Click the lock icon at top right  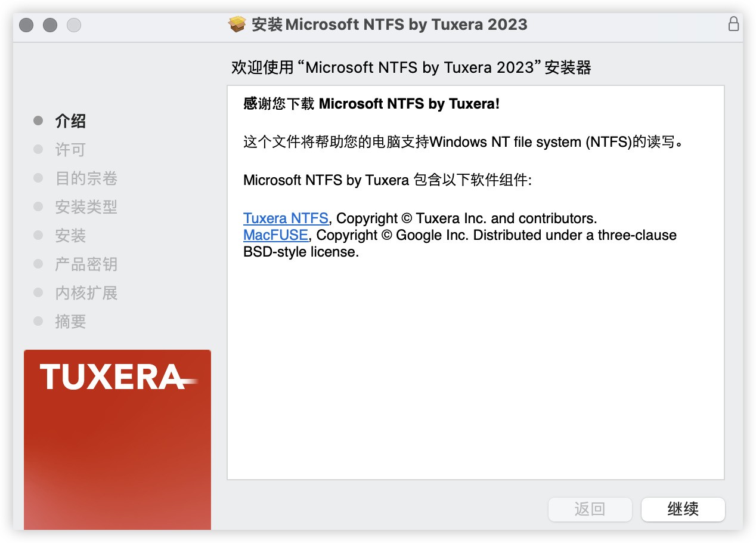[x=733, y=24]
